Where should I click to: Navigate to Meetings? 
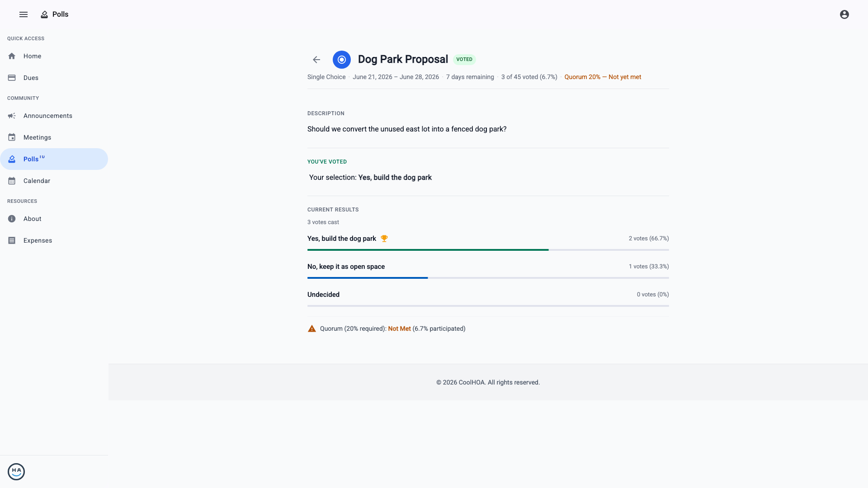[x=54, y=137]
